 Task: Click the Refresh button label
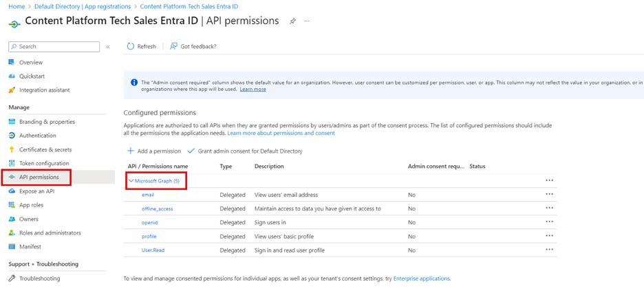(x=147, y=46)
